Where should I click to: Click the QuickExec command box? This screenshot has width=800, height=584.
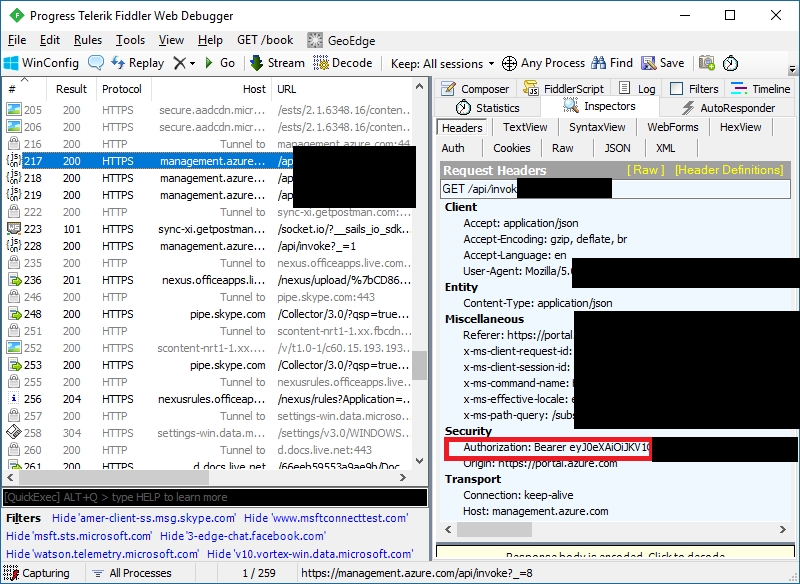(x=200, y=497)
